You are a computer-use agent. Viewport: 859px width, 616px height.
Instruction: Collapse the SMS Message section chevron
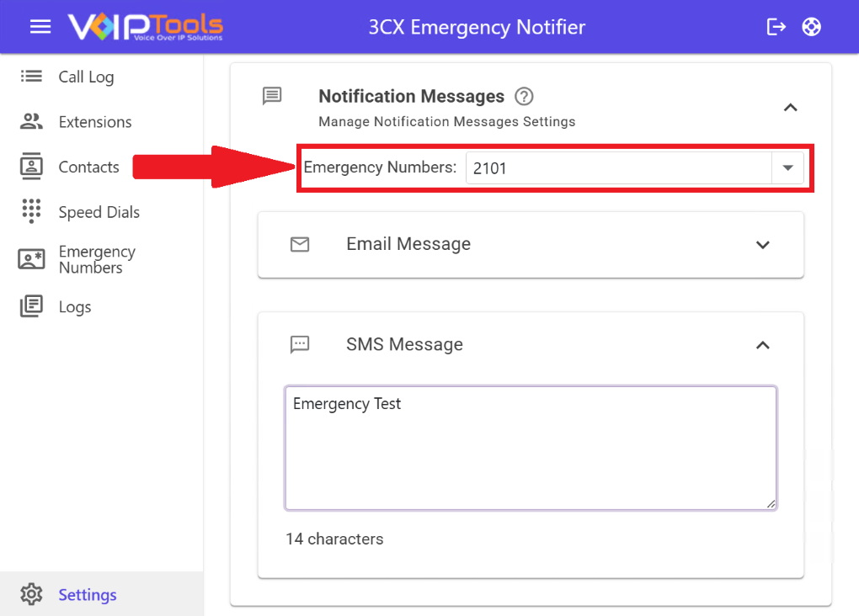762,345
